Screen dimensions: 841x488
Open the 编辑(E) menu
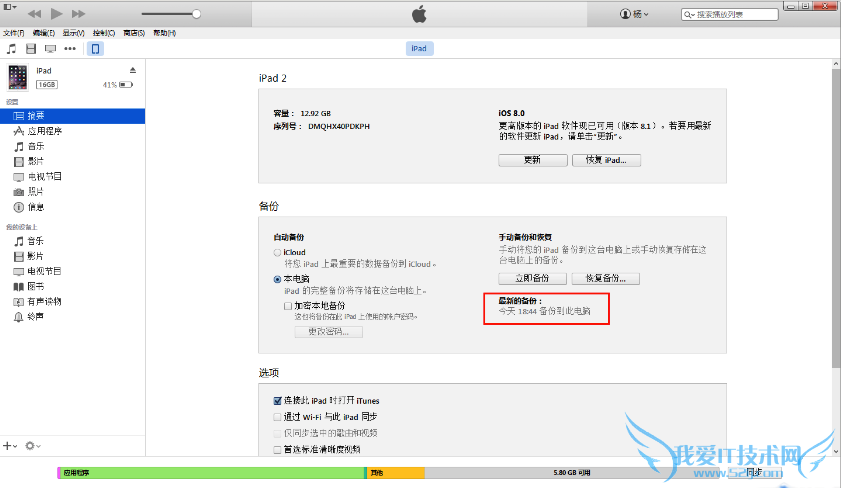pyautogui.click(x=43, y=33)
